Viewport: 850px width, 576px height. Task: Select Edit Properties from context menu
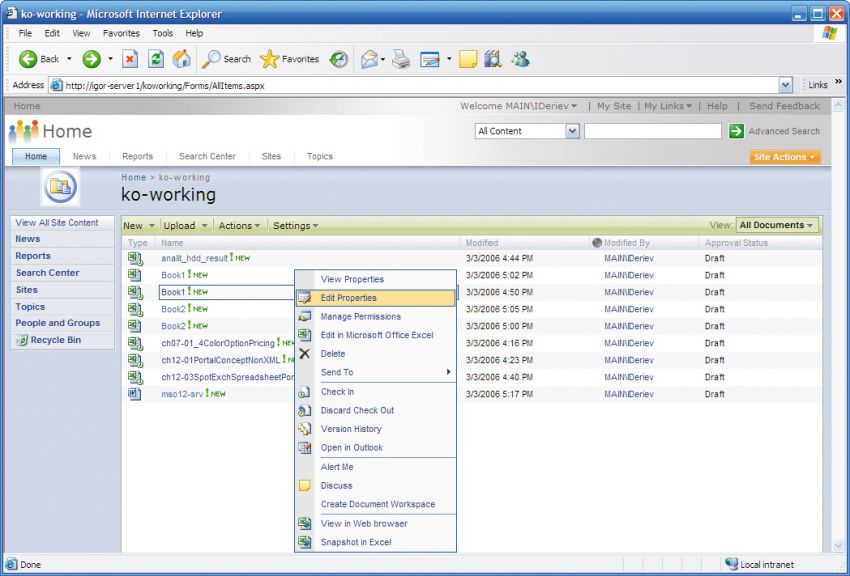coord(348,298)
